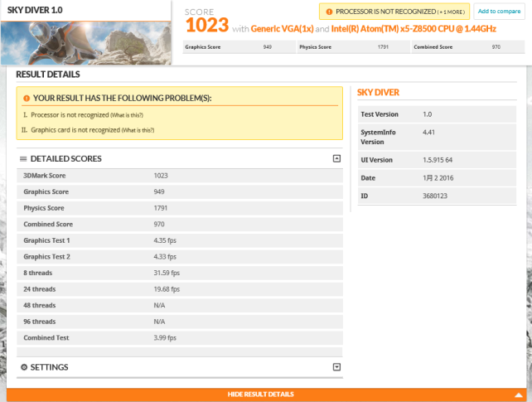Viewport: 532px width, 402px height.
Task: Click the Combined Test value 3.99 fps
Action: tap(165, 338)
